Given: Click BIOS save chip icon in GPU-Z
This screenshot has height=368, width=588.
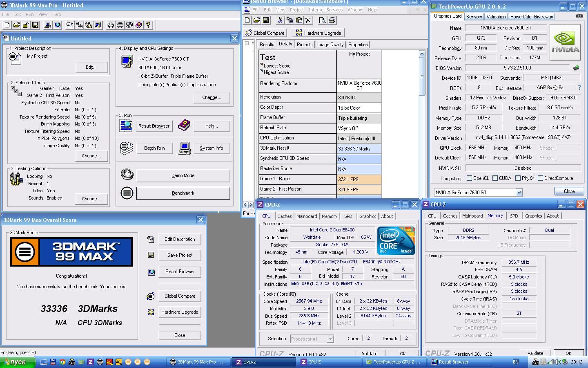Looking at the screenshot, I should [576, 68].
